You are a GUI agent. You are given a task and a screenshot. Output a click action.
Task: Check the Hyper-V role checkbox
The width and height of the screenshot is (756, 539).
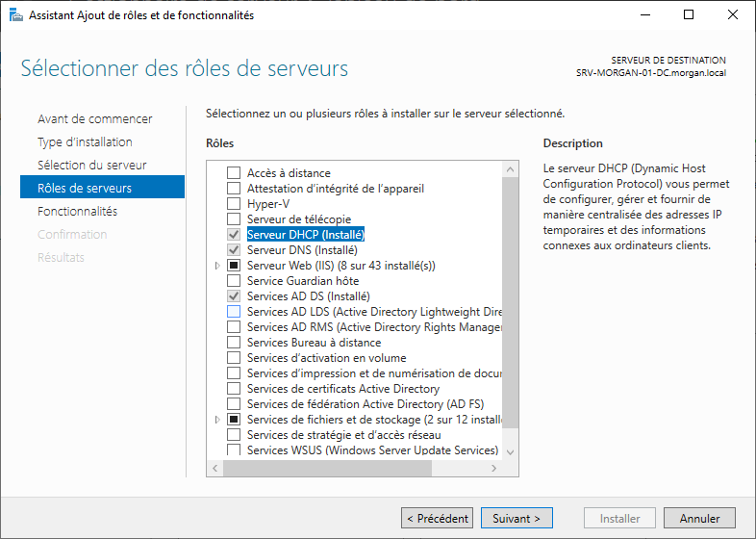(234, 204)
